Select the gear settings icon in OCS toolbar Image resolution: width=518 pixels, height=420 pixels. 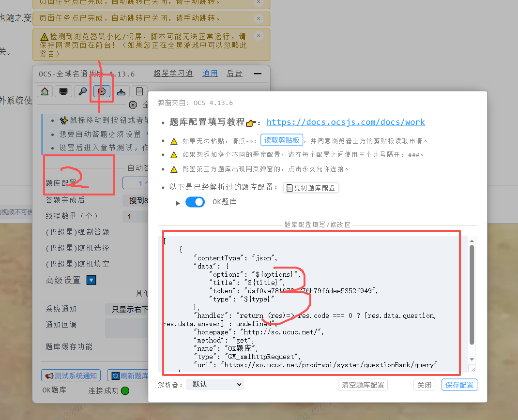[102, 91]
